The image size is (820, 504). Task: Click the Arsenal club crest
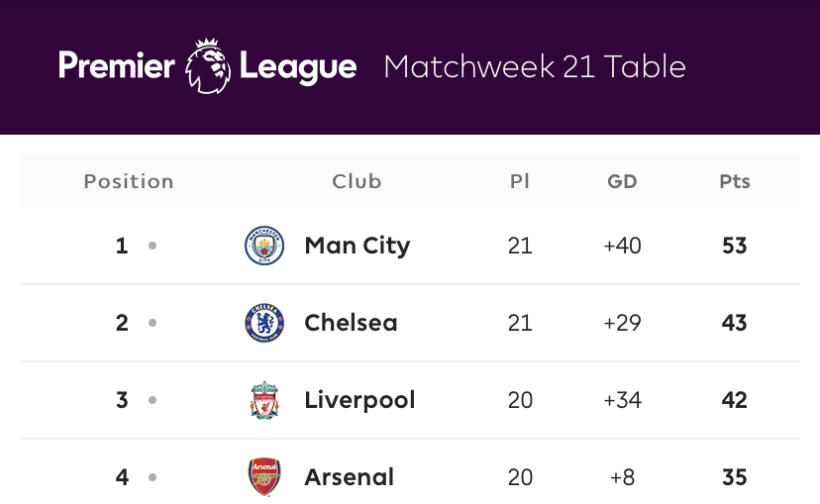[264, 477]
